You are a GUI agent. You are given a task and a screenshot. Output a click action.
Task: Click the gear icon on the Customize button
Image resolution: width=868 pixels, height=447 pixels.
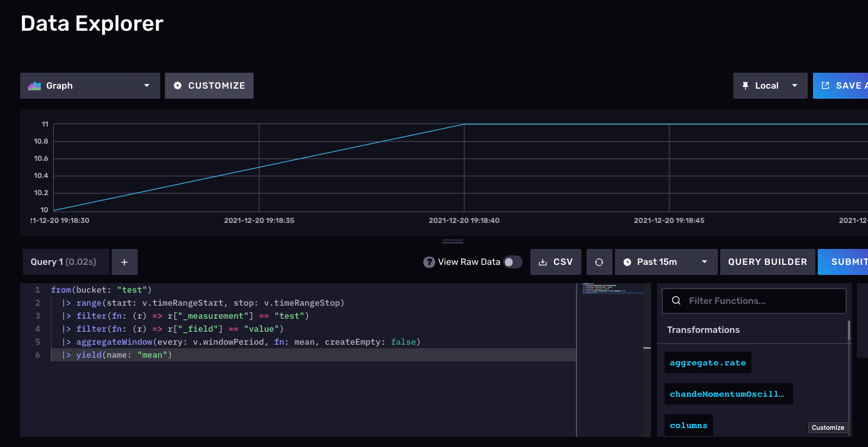[x=177, y=85]
